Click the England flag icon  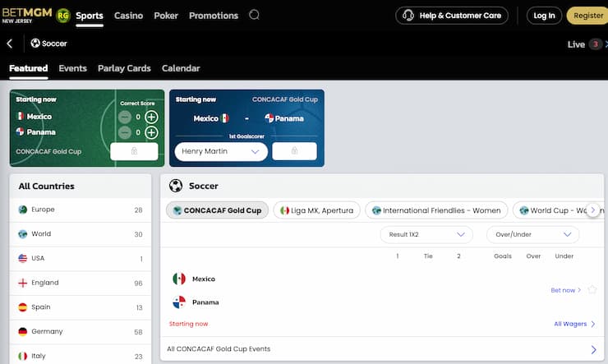pos(22,283)
